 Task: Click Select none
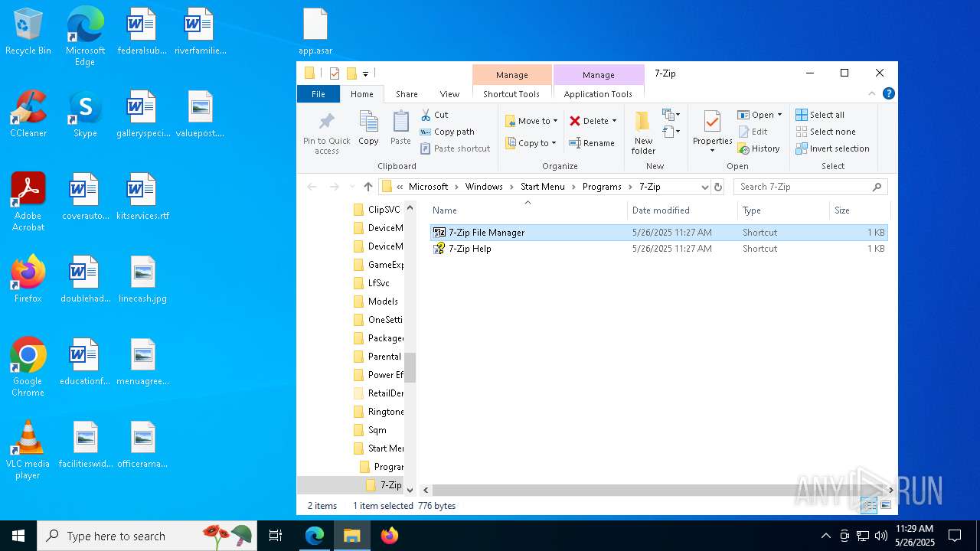(x=825, y=132)
